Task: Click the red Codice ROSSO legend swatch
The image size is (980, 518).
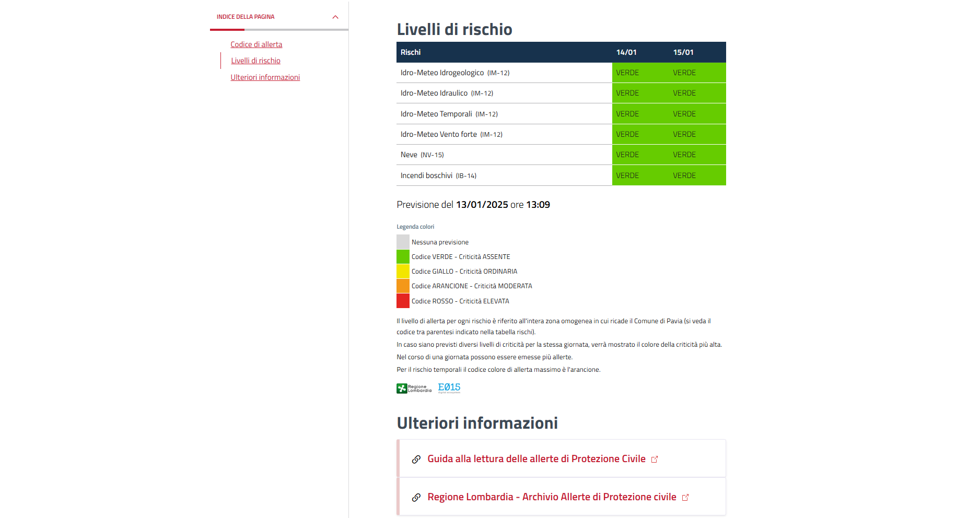Action: pos(403,301)
